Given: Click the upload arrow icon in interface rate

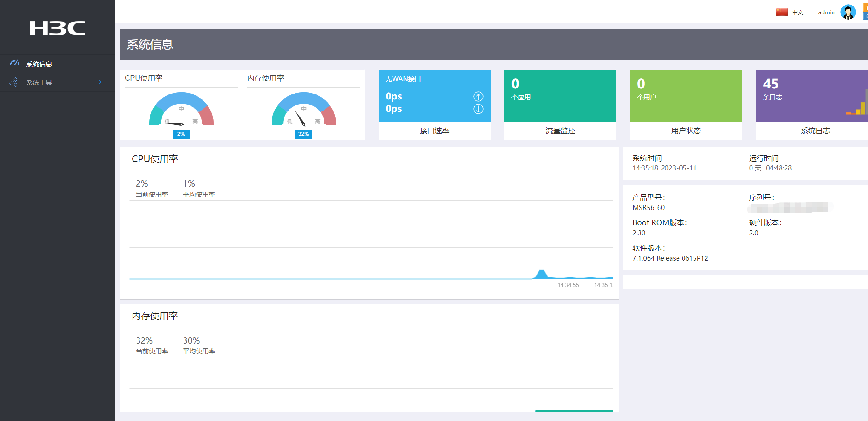Looking at the screenshot, I should click(x=478, y=96).
